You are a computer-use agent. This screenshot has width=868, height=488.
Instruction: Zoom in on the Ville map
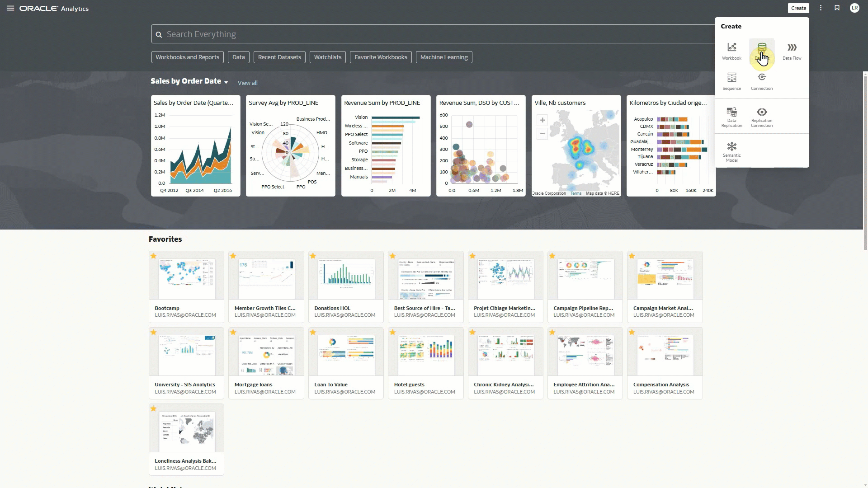click(542, 120)
